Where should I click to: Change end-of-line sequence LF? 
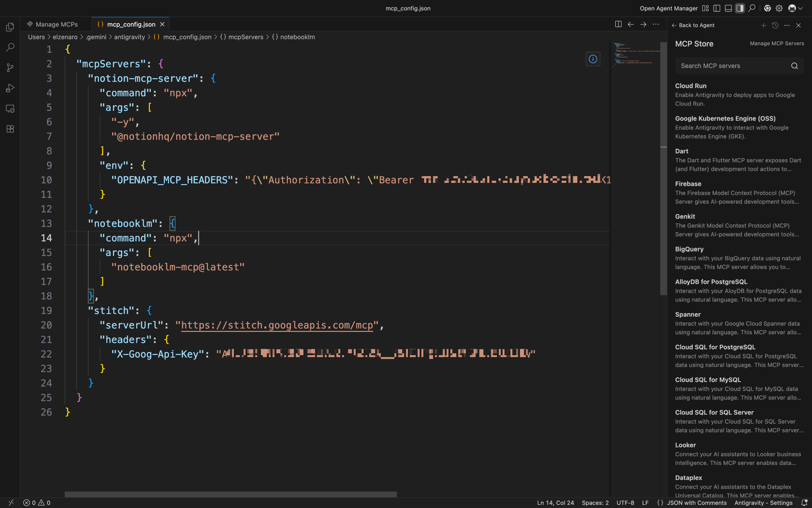click(645, 503)
